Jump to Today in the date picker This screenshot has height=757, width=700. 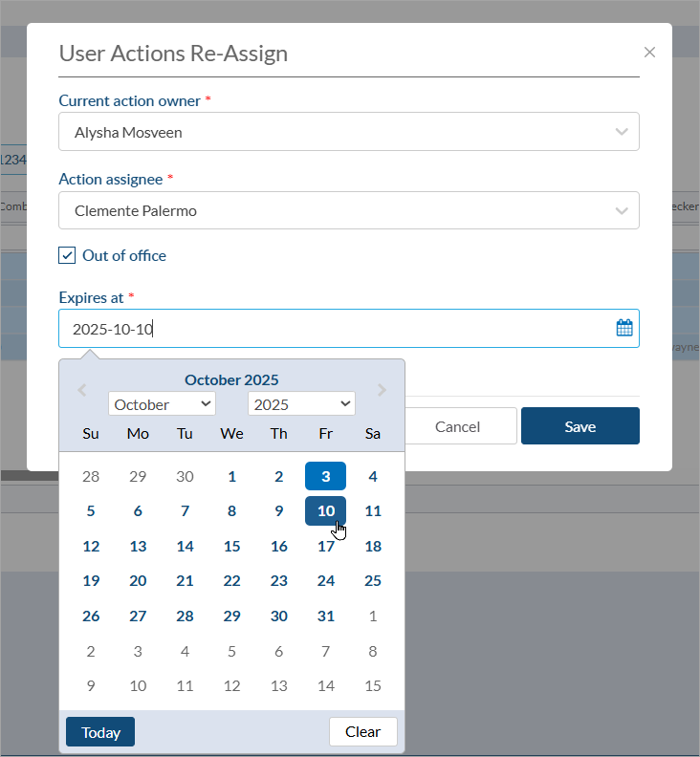pos(100,732)
